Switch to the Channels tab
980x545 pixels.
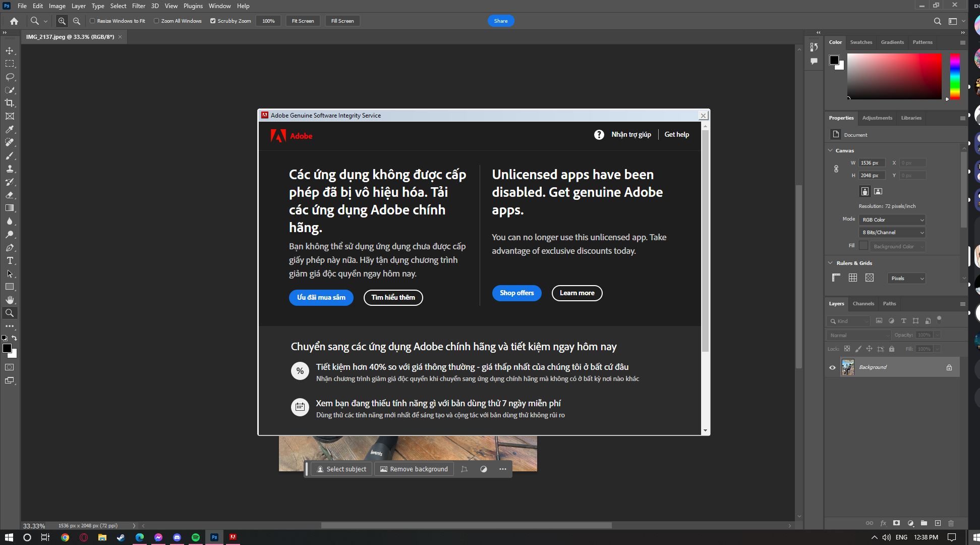click(863, 303)
